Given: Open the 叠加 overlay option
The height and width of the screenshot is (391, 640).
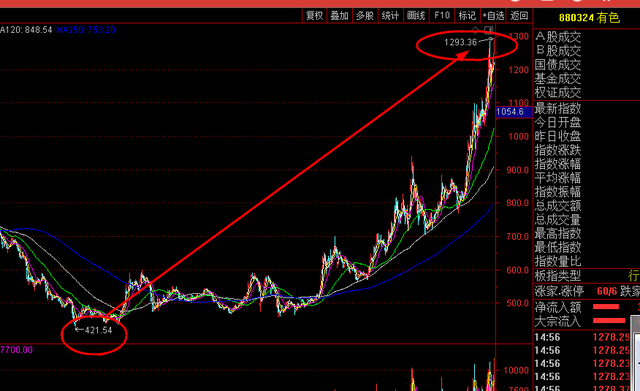Looking at the screenshot, I should (340, 16).
